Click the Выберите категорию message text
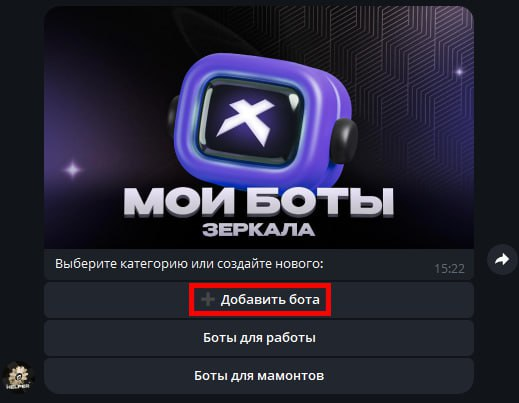Image resolution: width=519 pixels, height=403 pixels. tap(189, 264)
